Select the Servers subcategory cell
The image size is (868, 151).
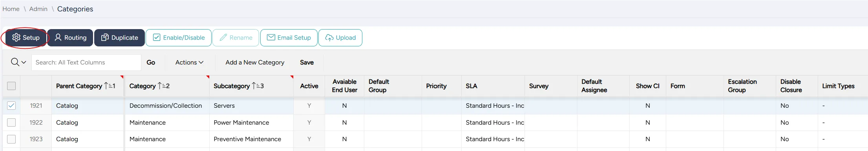pos(251,105)
